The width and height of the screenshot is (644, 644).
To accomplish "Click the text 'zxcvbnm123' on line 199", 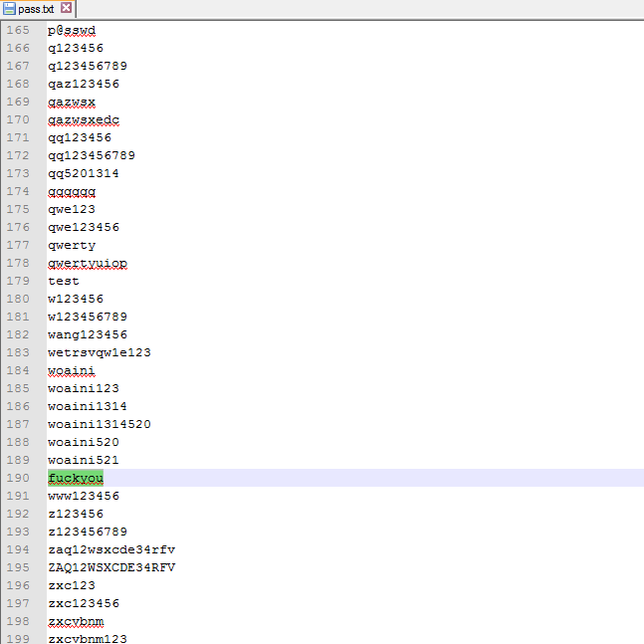I will click(x=88, y=639).
